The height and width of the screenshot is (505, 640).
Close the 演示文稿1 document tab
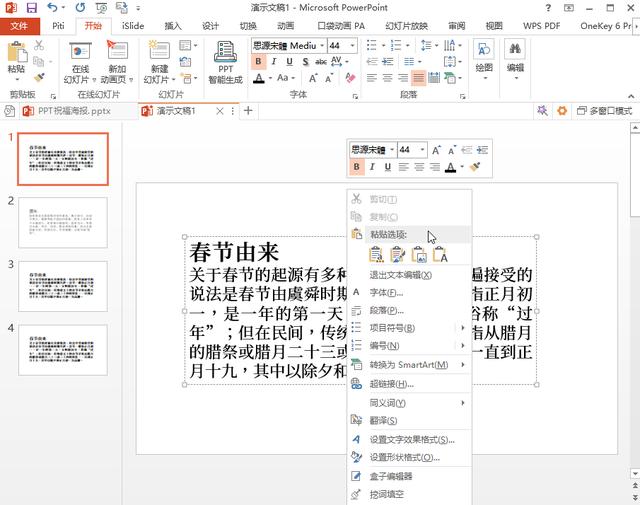tap(220, 111)
